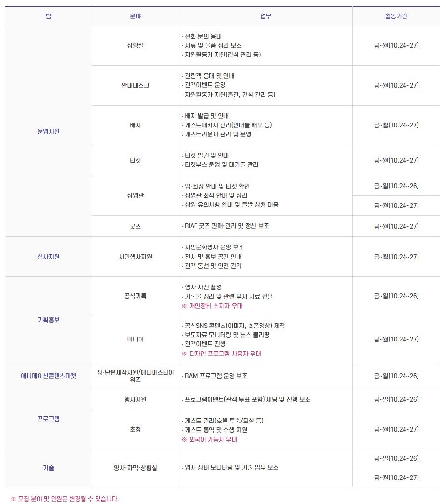Viewport: 446px width, 504px height.
Task: Select the 애니메이션콘텐츠마켓 team cell
Action: coord(48,376)
